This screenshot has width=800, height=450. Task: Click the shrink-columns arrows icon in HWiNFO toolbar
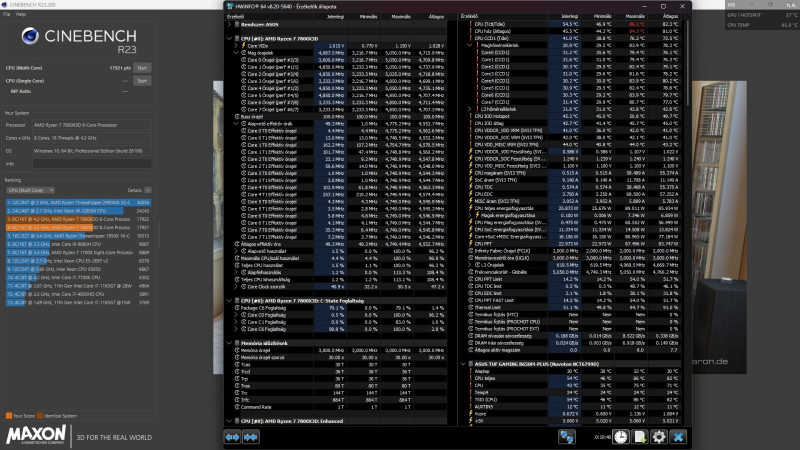click(x=251, y=437)
